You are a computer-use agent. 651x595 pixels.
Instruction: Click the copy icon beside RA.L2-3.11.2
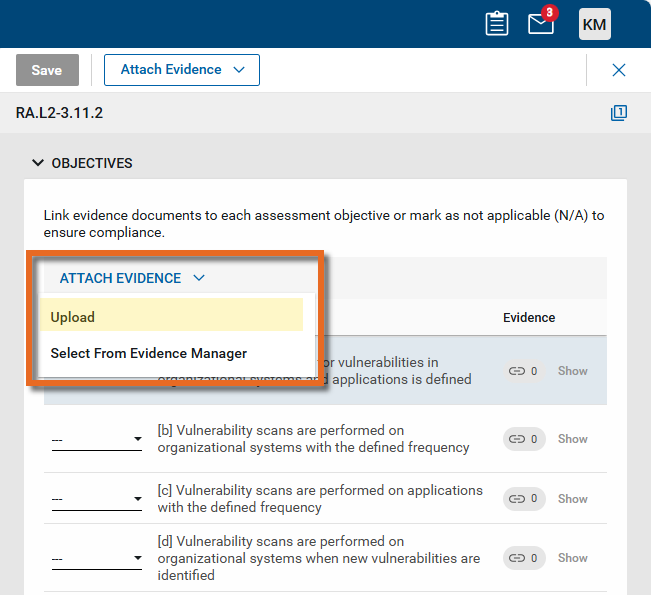[x=619, y=113]
